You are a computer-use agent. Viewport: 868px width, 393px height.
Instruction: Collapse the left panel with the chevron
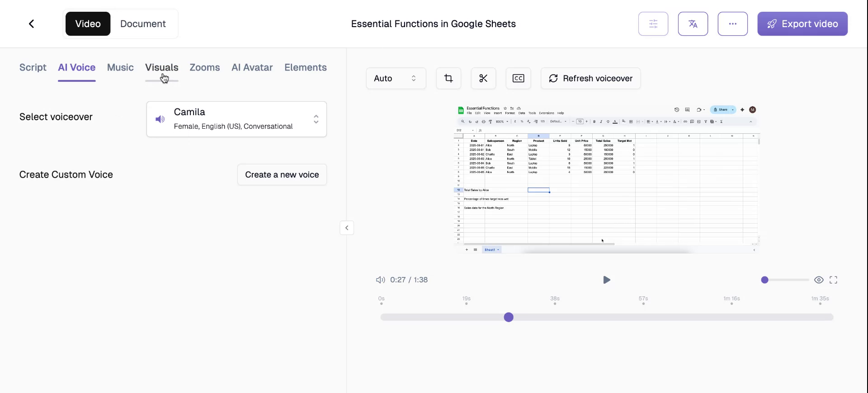click(x=347, y=228)
